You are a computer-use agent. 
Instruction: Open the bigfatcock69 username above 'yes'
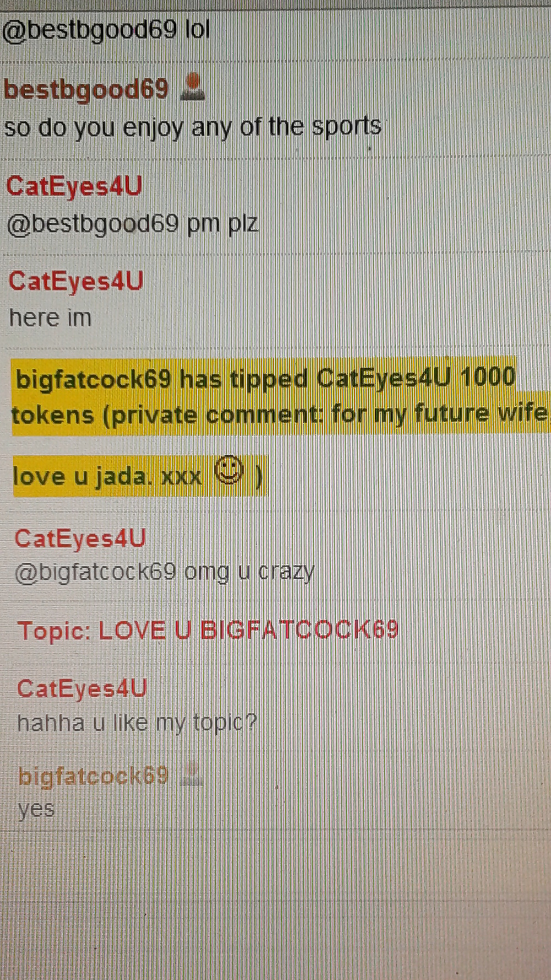click(93, 776)
